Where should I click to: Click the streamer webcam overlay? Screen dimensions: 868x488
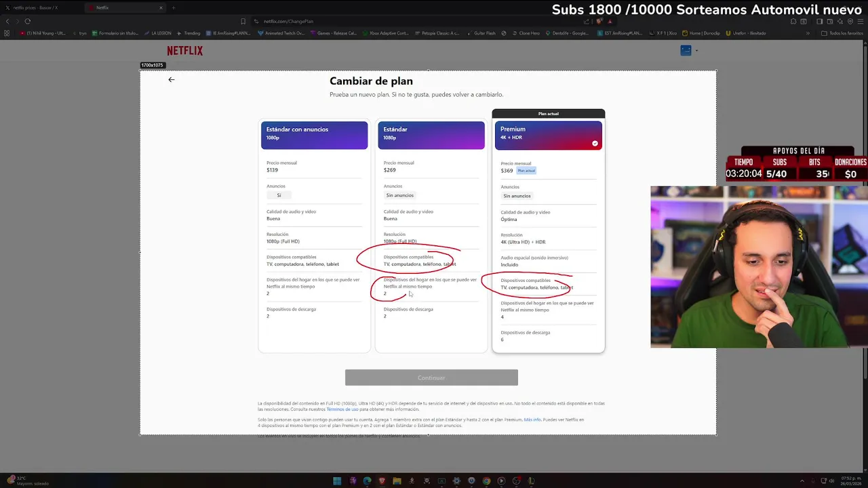coord(759,267)
